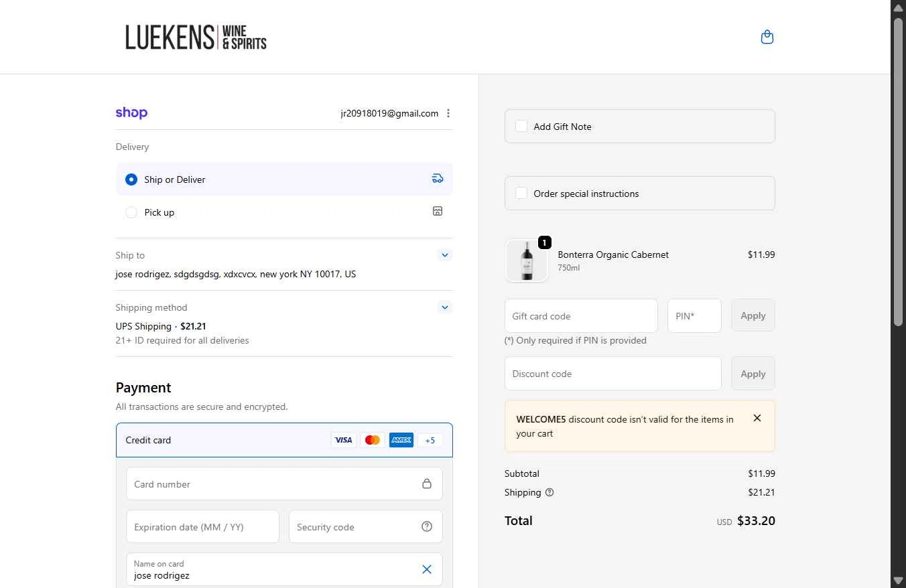Click the store pickup icon
Screen dimensions: 906x588
click(438, 211)
